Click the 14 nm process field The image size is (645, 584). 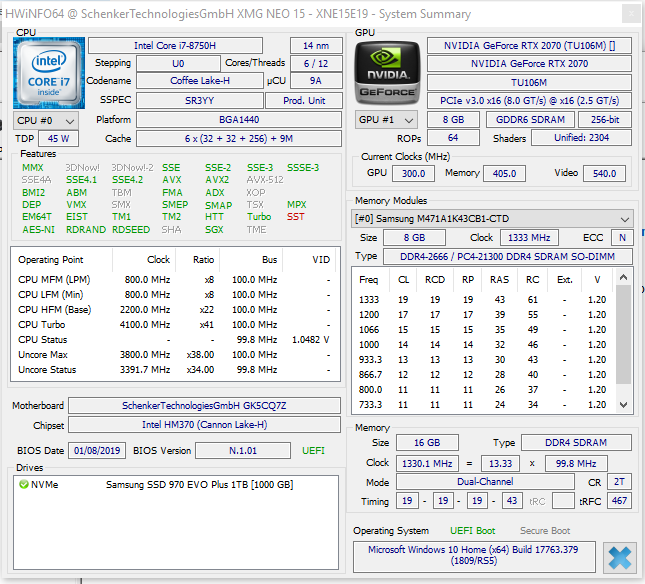pyautogui.click(x=316, y=46)
